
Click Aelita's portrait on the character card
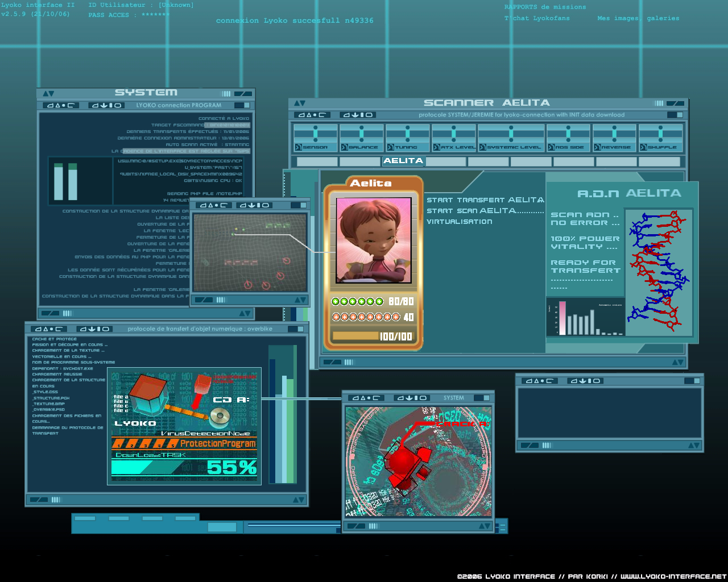coord(373,240)
